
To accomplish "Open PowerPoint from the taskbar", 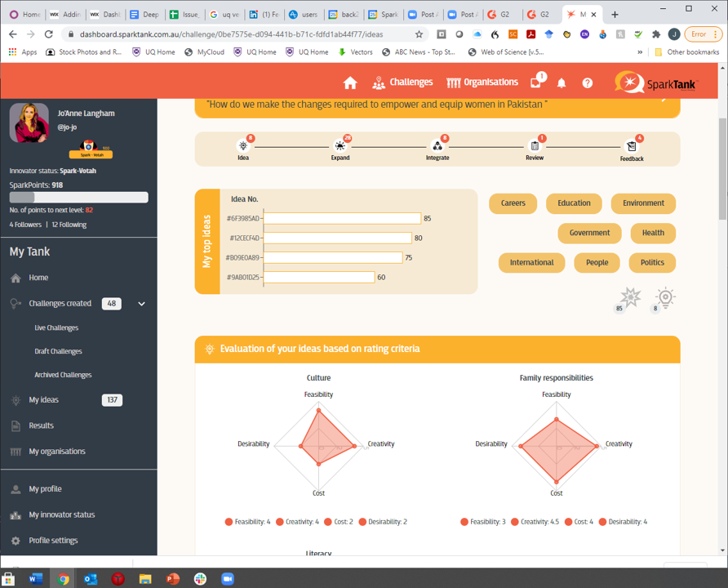I will [x=172, y=578].
